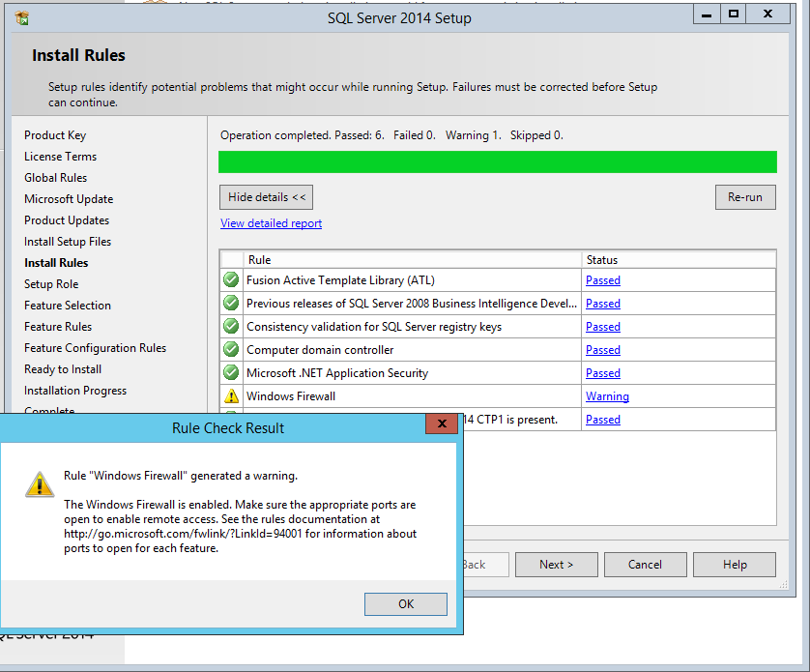Select Setup Role step in sidebar
This screenshot has height=672, width=810.
tap(51, 284)
